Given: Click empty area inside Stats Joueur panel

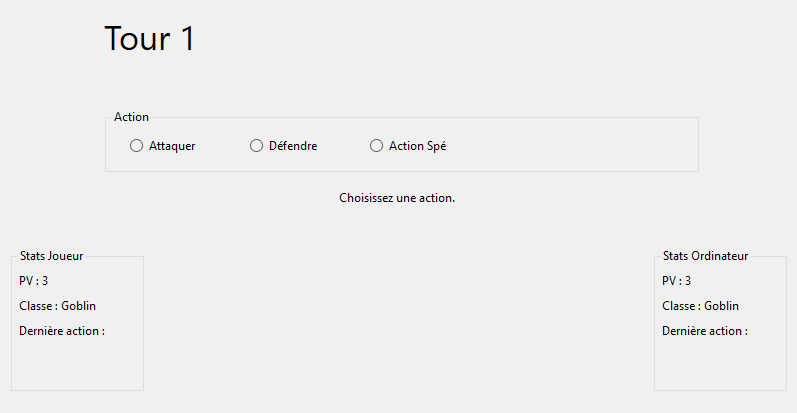Looking at the screenshot, I should pyautogui.click(x=77, y=365).
